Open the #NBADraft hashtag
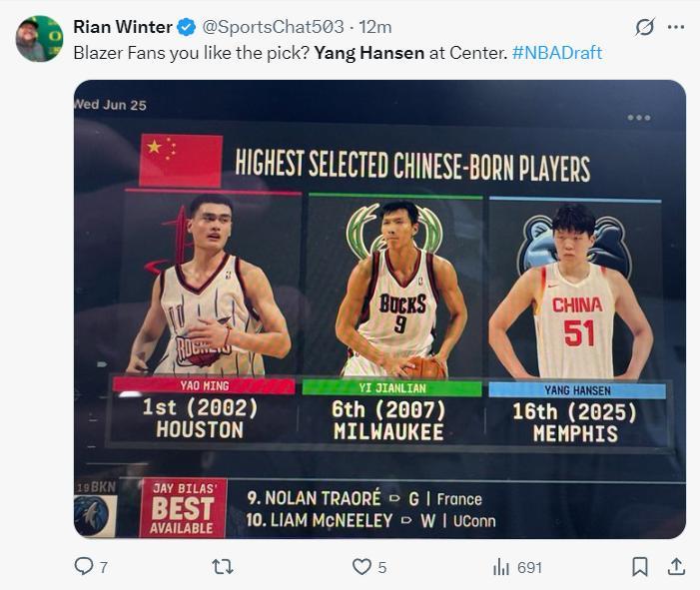 tap(557, 52)
